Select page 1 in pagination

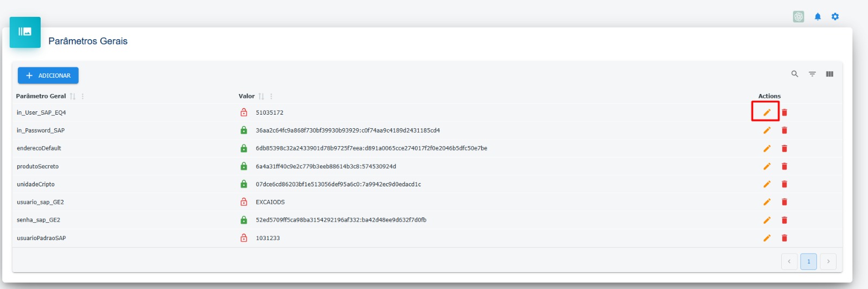click(x=808, y=261)
